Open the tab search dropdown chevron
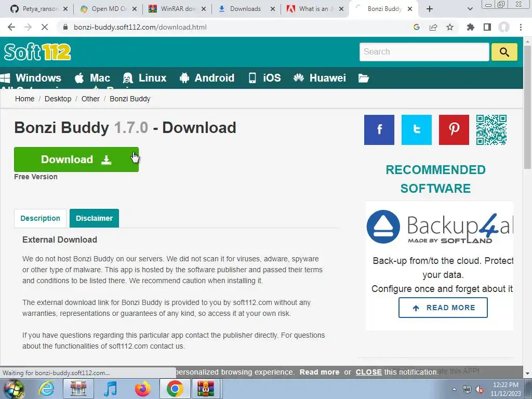Viewport: 532px width, 399px height. pos(470,9)
